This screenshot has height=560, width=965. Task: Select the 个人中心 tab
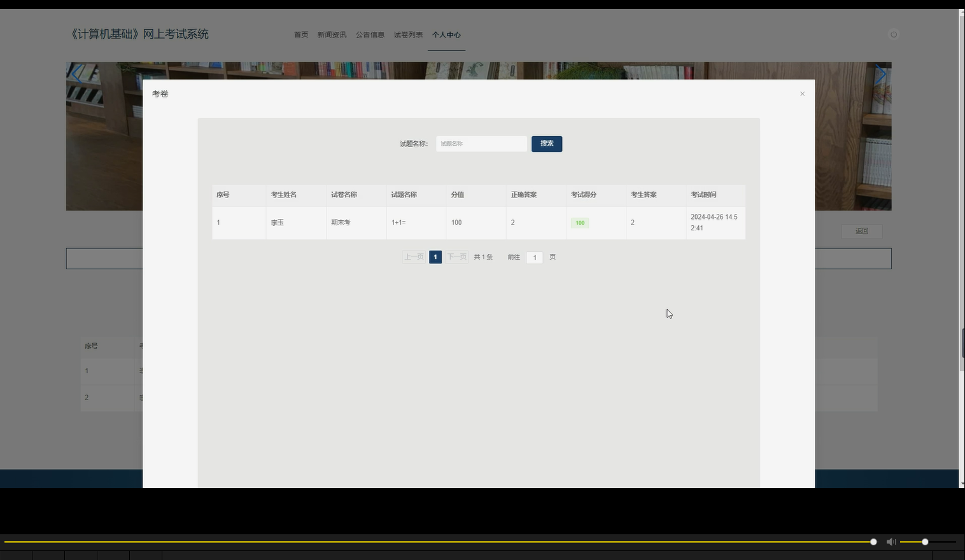coord(446,34)
